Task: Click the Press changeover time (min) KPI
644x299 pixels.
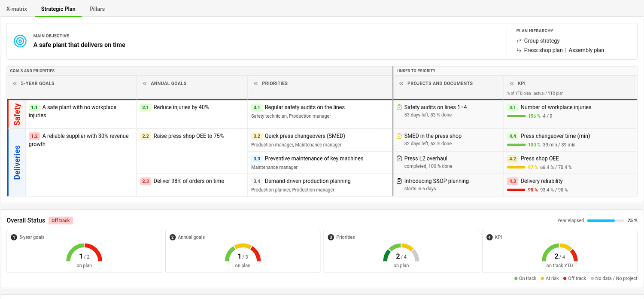Action: click(555, 136)
